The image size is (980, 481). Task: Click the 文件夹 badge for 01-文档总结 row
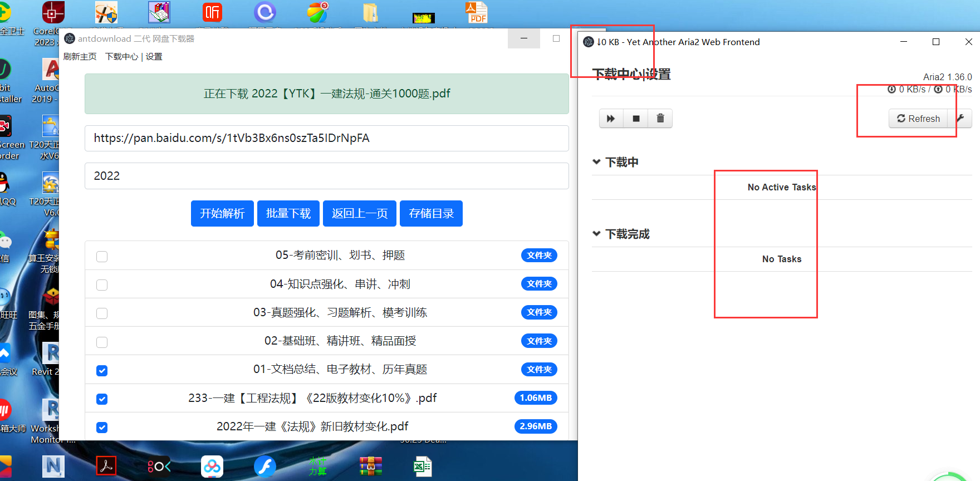pyautogui.click(x=539, y=369)
